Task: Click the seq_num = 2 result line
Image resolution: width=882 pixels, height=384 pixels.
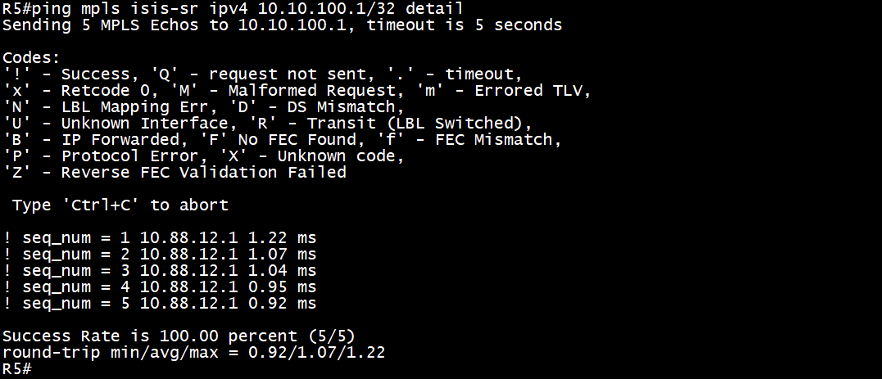Action: [x=160, y=254]
